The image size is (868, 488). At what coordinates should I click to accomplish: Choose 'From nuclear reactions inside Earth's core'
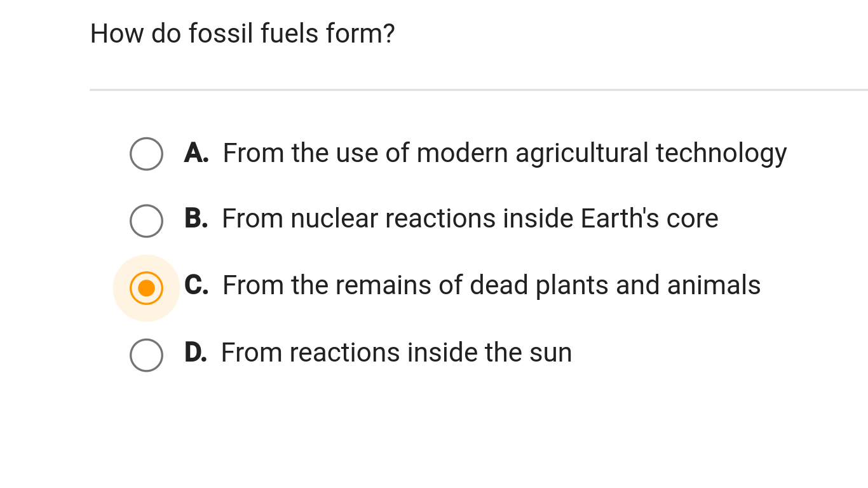click(x=470, y=219)
